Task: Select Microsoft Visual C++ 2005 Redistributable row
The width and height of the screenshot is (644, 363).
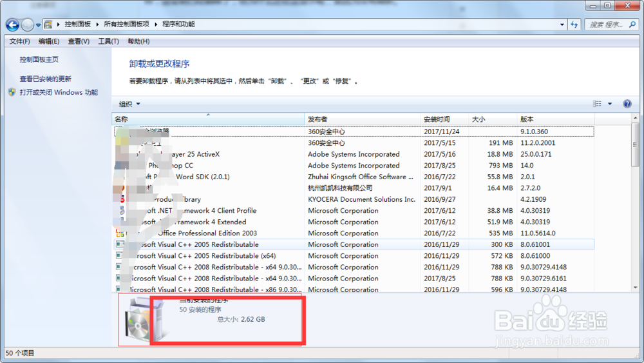Action: coord(354,244)
